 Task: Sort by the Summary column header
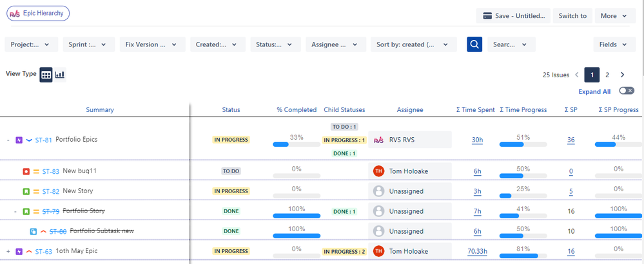pos(100,110)
